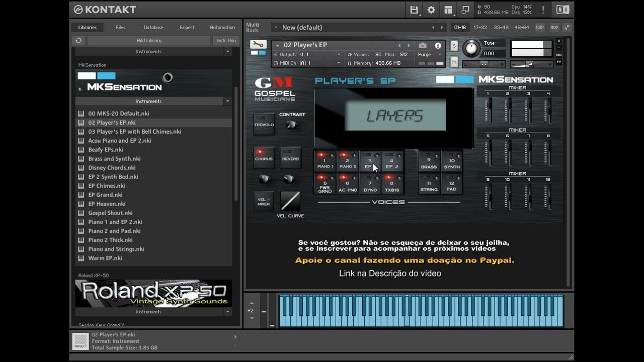Click the Instr Nav button
Image resolution: width=644 pixels, height=362 pixels.
click(x=226, y=40)
